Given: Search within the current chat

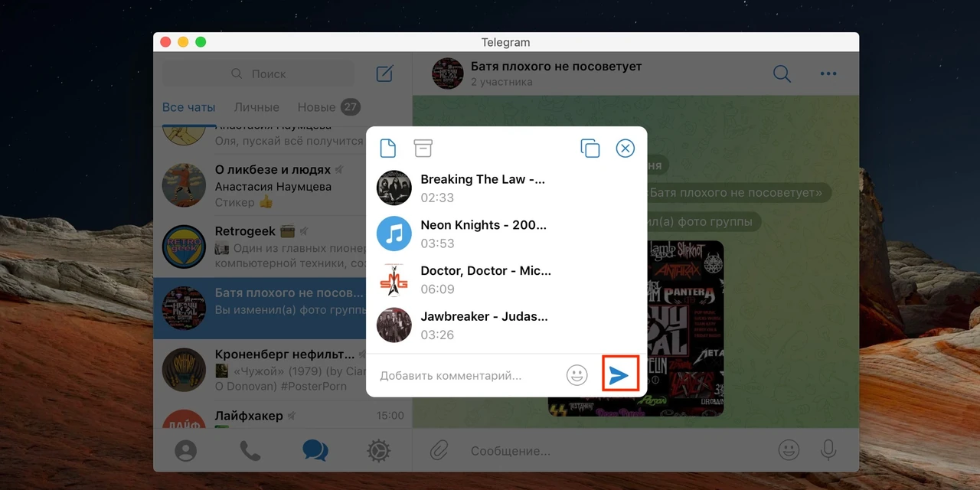Looking at the screenshot, I should 782,73.
